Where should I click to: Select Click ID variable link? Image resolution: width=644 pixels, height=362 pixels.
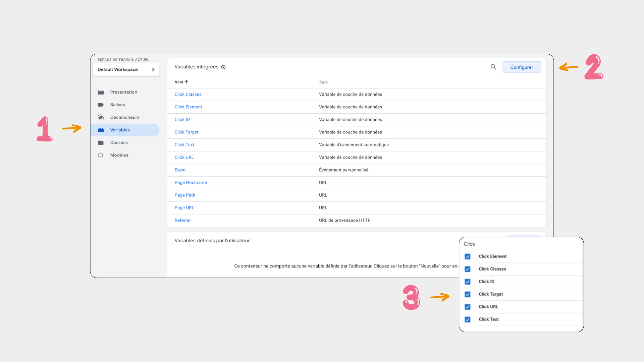(182, 119)
